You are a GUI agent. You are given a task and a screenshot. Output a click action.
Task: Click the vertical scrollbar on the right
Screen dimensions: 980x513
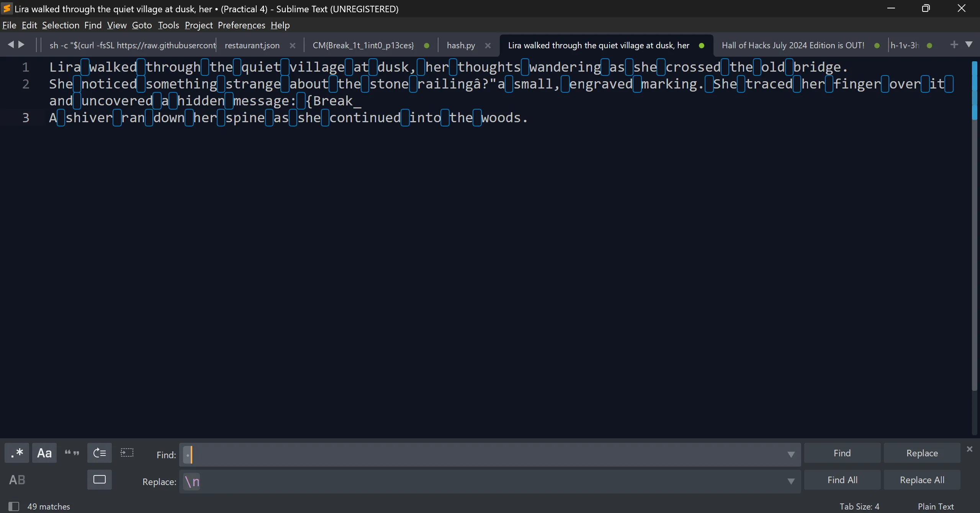(974, 230)
